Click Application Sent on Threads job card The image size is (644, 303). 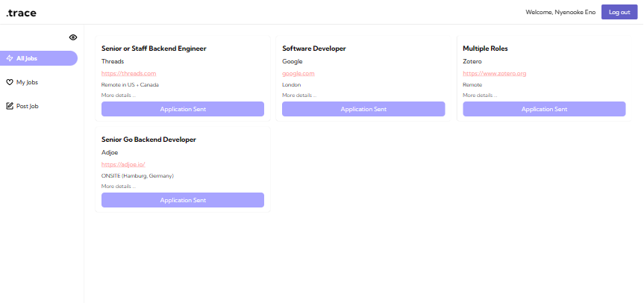tap(183, 109)
